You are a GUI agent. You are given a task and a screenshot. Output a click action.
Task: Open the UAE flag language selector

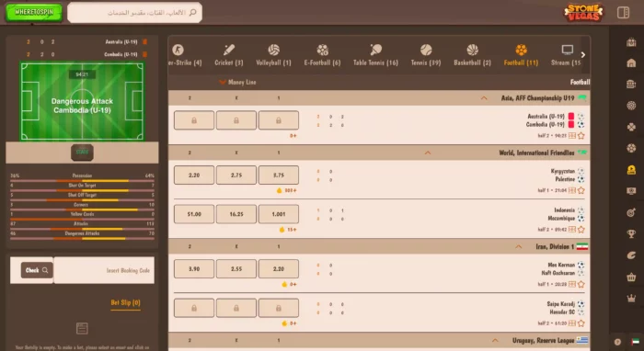tap(636, 342)
